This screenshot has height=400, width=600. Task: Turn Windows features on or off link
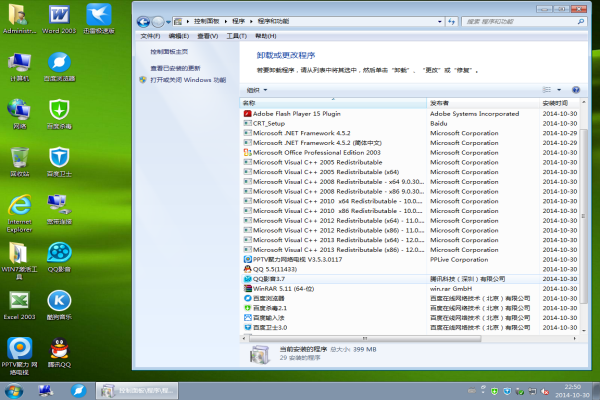pos(188,80)
